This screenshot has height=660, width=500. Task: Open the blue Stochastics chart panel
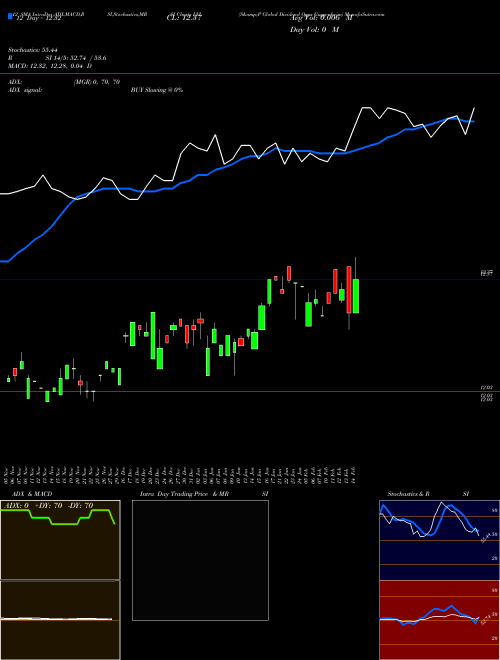439,540
